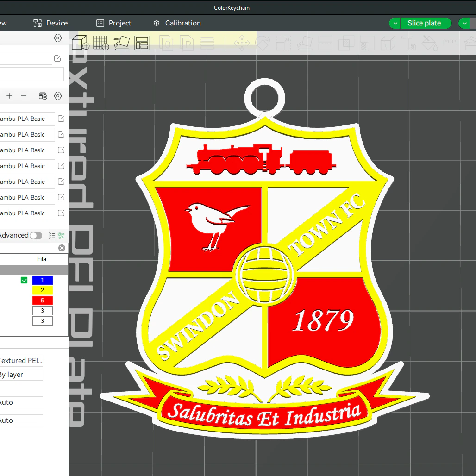Open the Textured PEI plate type dropdown
The image size is (476, 476).
pyautogui.click(x=21, y=361)
